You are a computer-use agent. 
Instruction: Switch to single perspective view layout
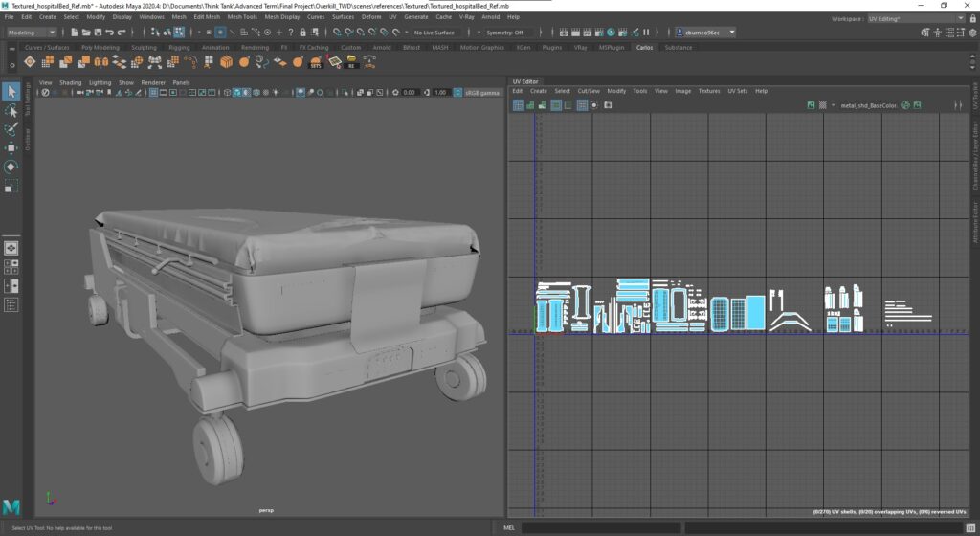11,248
